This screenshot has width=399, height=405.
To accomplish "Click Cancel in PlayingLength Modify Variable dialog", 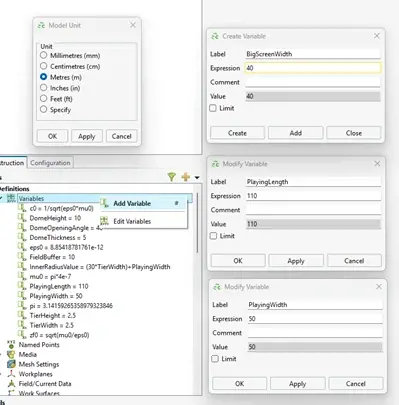I will click(x=354, y=260).
